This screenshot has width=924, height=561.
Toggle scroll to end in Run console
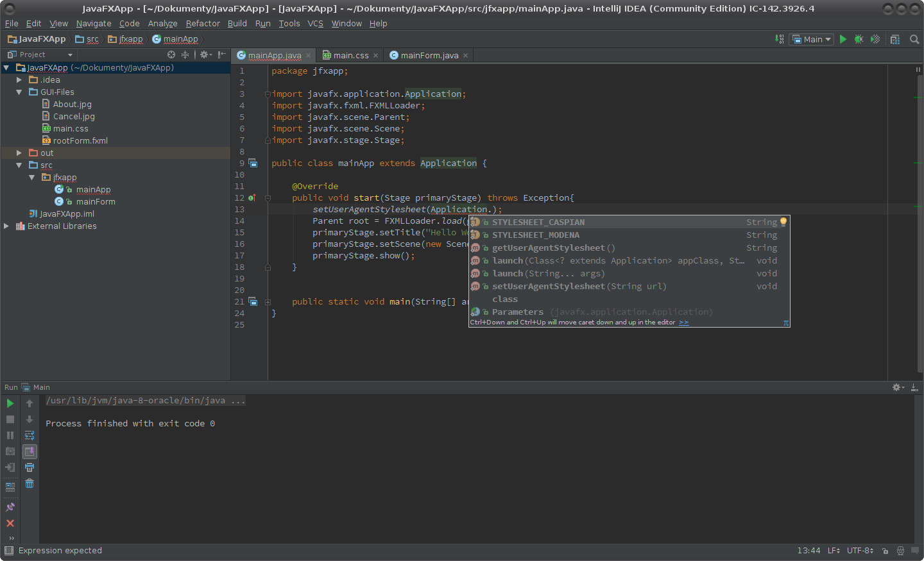(x=30, y=451)
